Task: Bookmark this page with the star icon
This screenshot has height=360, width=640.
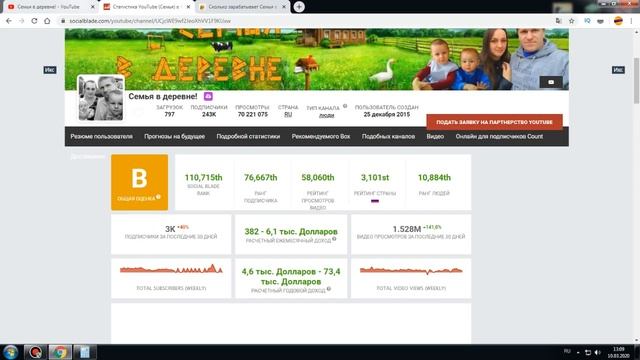Action: [571, 21]
